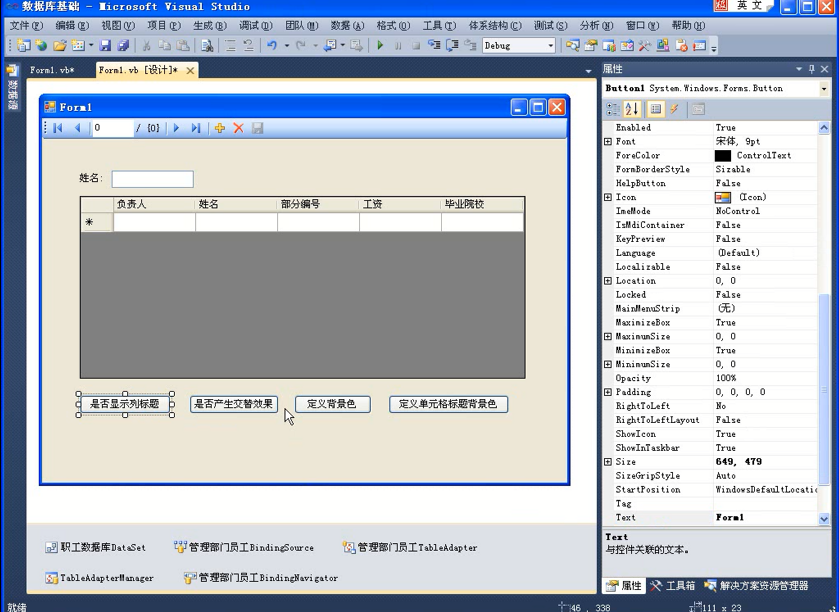
Task: Open the 编辑 menu
Action: click(72, 25)
